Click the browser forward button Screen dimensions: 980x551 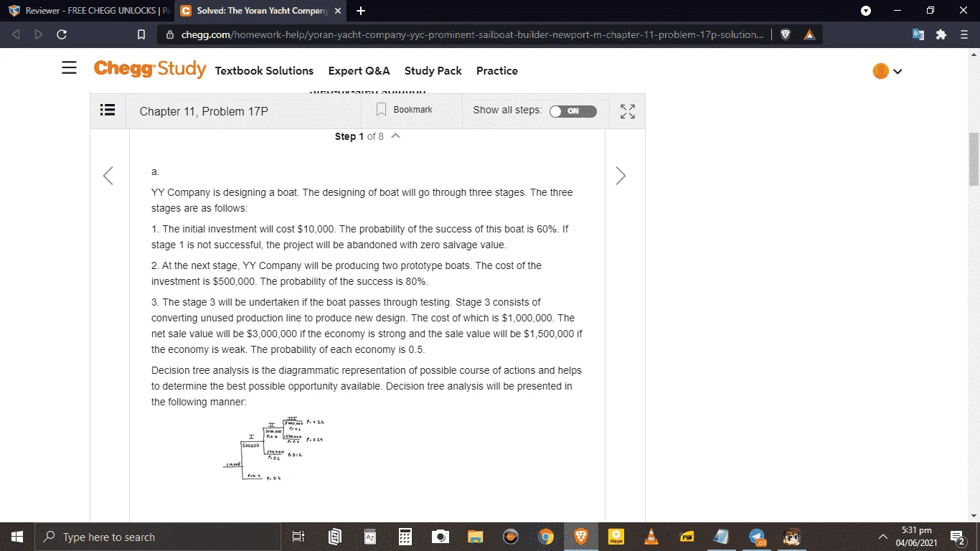pos(37,34)
